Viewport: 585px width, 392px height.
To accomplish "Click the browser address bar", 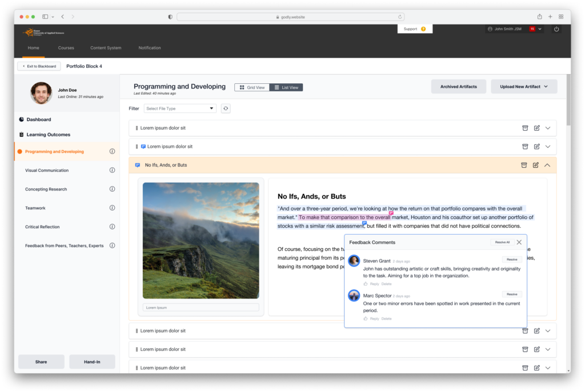I will pos(290,17).
